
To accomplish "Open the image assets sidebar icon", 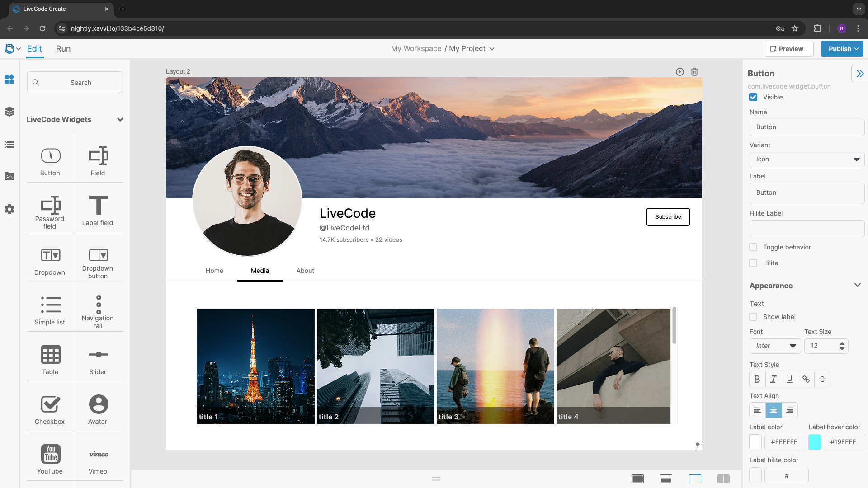I will [9, 176].
